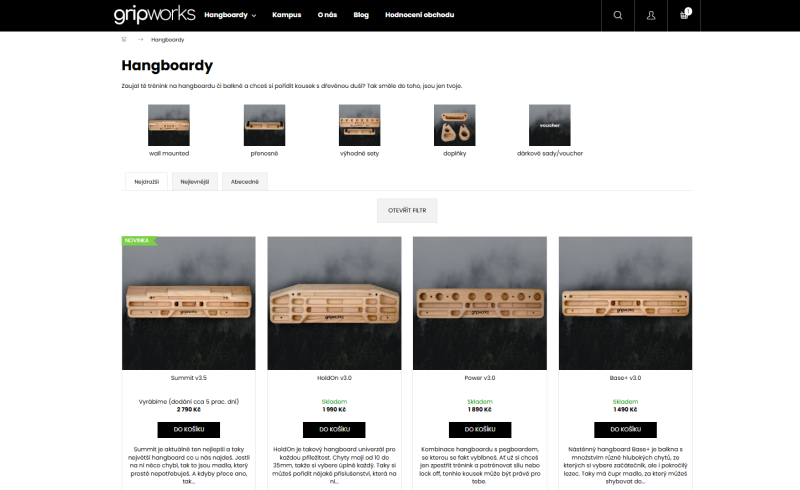Switch to the Nejlevnější sorting tab

pos(194,182)
